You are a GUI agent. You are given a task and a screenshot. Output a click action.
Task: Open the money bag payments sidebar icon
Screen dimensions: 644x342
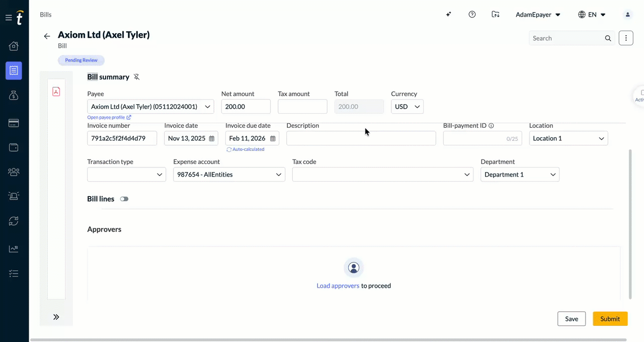[14, 95]
